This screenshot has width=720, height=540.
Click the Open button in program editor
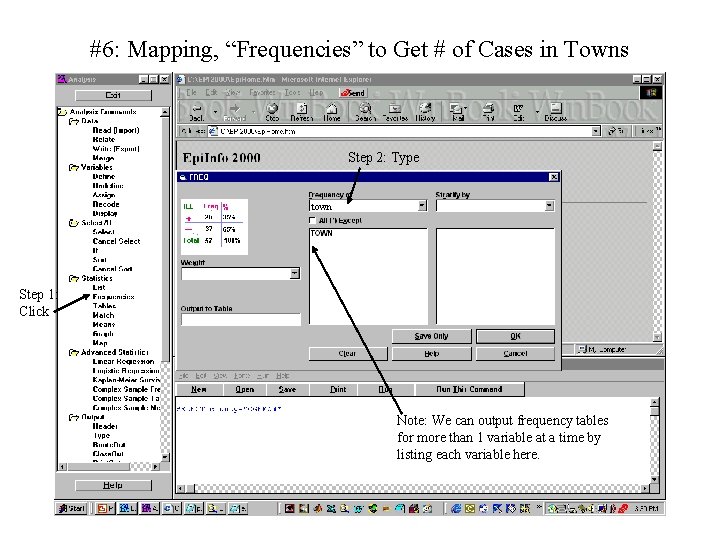click(x=245, y=389)
